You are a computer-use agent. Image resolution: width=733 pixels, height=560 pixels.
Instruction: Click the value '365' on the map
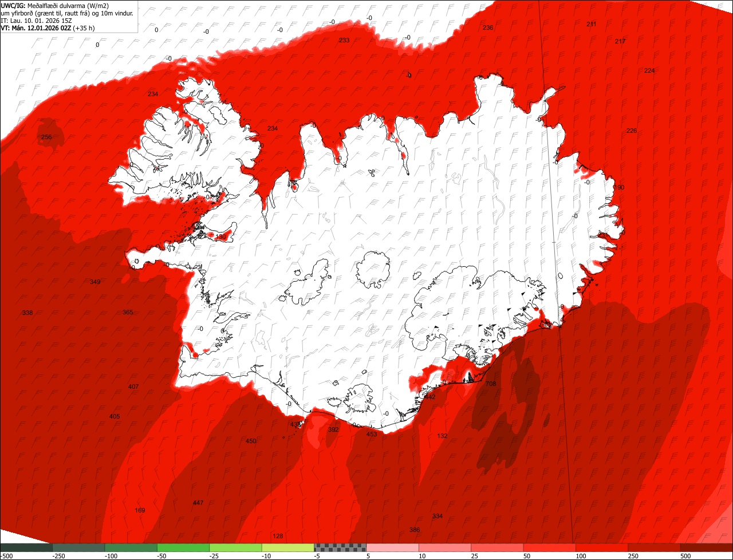pos(128,312)
